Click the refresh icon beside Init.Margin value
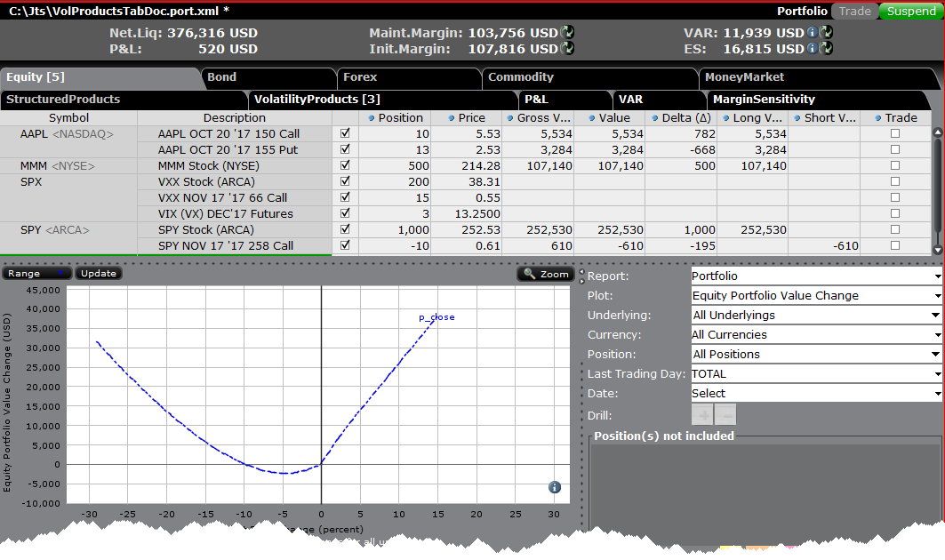945x560 pixels. [567, 49]
